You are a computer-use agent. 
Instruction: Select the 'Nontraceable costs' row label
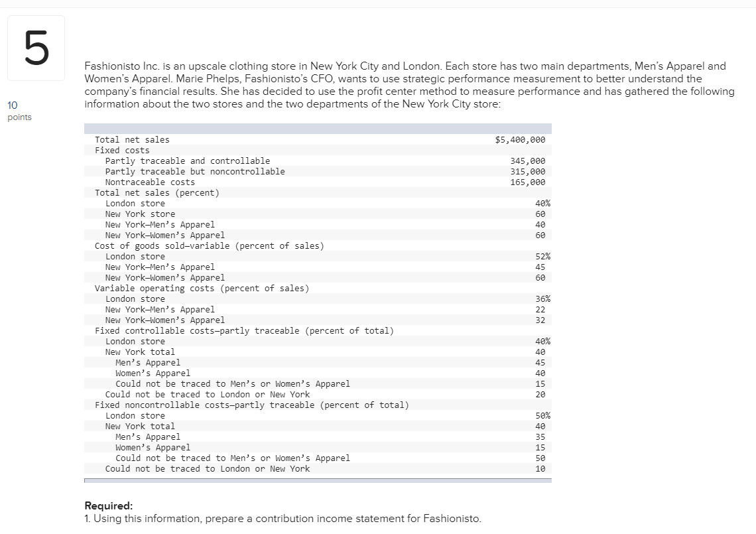[150, 182]
